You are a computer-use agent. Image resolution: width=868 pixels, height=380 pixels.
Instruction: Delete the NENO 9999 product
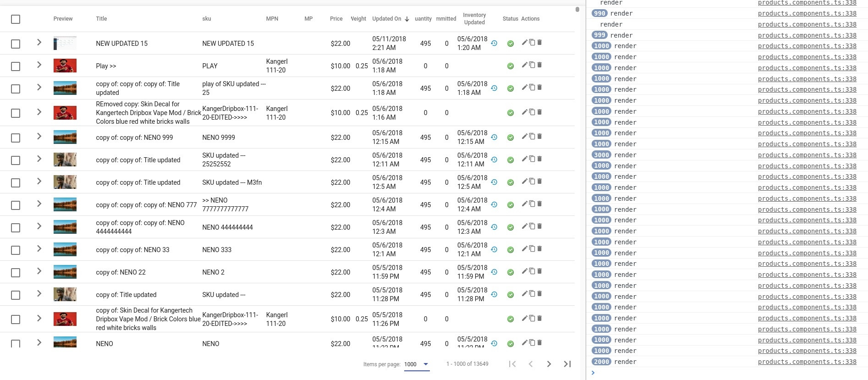tap(539, 136)
